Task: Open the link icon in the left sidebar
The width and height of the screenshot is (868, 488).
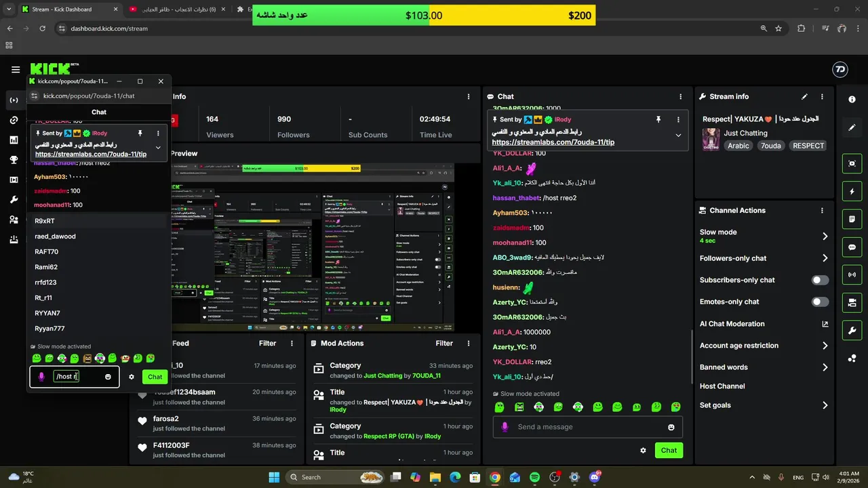Action: click(x=14, y=120)
